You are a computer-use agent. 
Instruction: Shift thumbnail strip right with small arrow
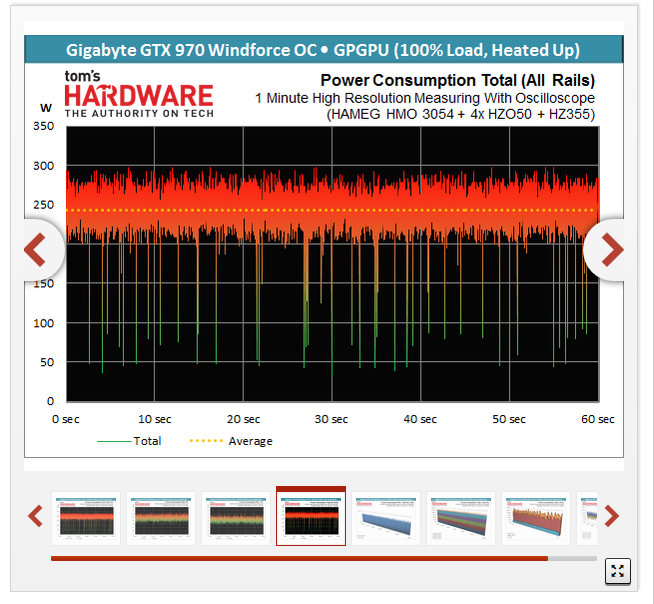pyautogui.click(x=611, y=516)
